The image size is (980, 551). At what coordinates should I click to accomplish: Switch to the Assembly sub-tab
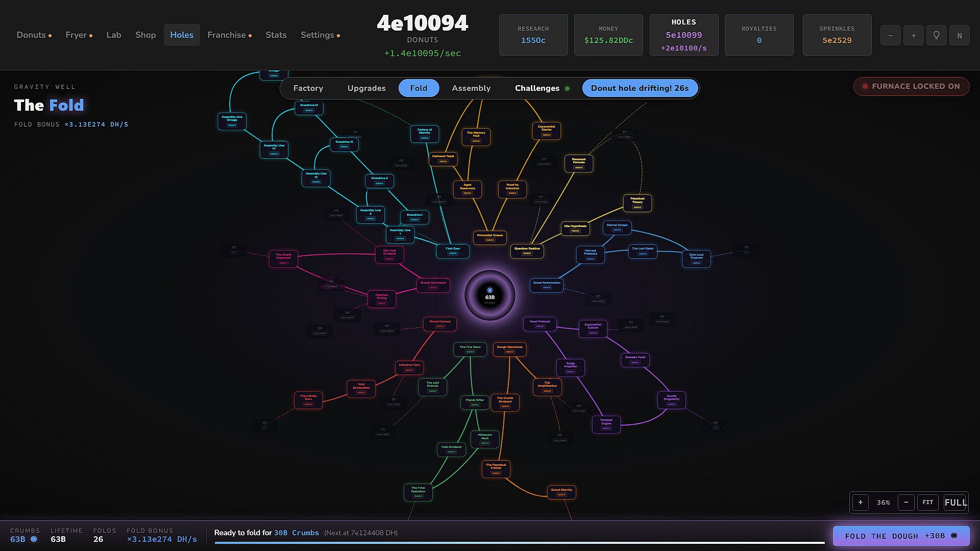pos(471,88)
